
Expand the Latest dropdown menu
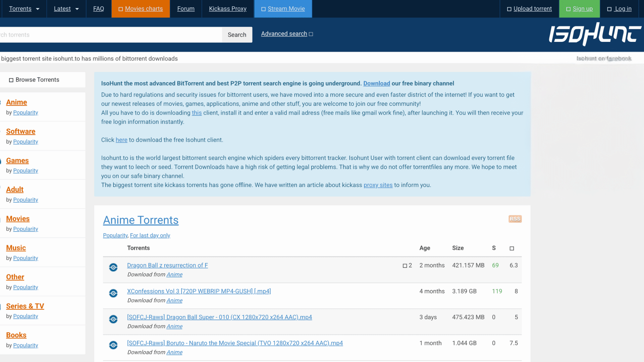66,9
